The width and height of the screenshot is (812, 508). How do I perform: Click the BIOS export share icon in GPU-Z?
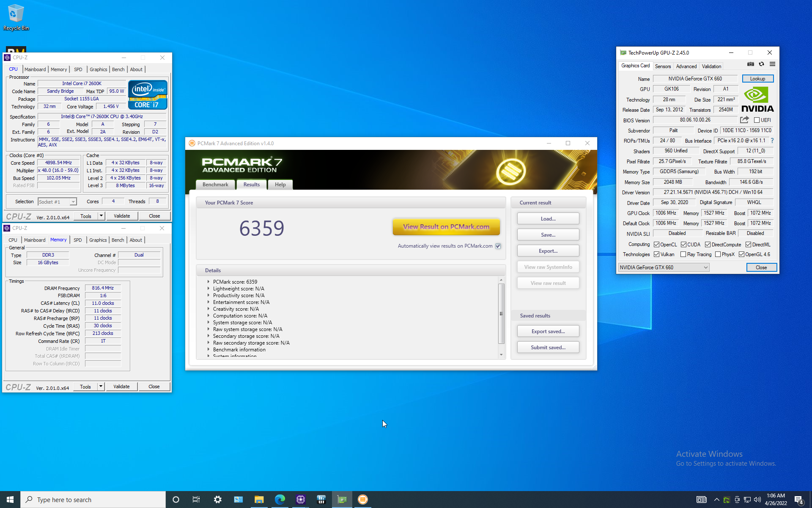pos(744,120)
